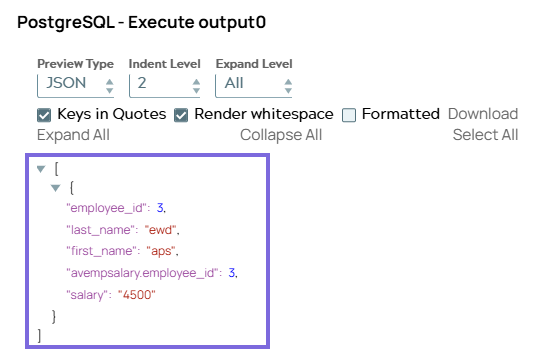The height and width of the screenshot is (360, 540).
Task: Select the "employee_id" key text
Action: 108,208
